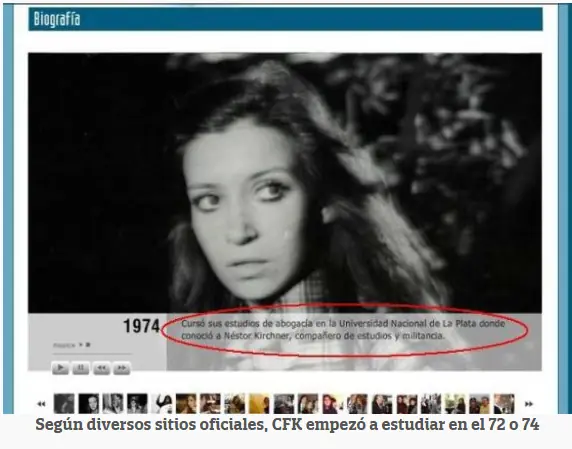Screen dimensions: 572x449
Task: Select the fifth thumbnail with white background
Action: pos(162,403)
